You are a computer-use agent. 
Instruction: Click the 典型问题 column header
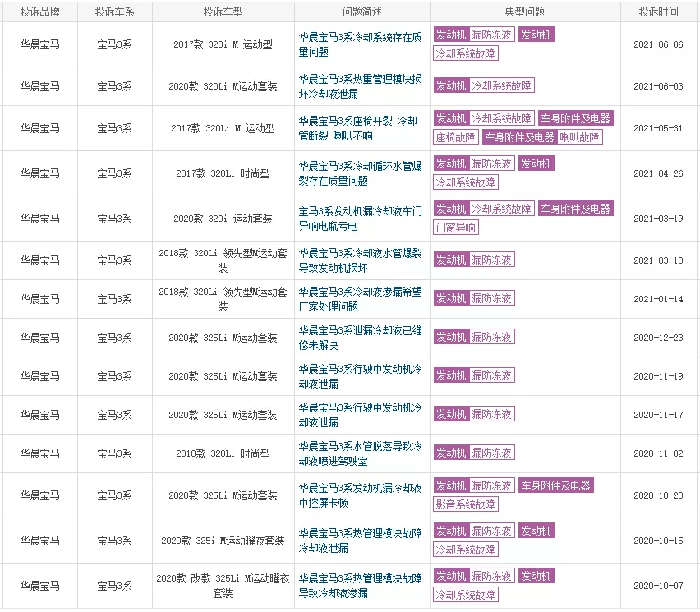pyautogui.click(x=525, y=12)
